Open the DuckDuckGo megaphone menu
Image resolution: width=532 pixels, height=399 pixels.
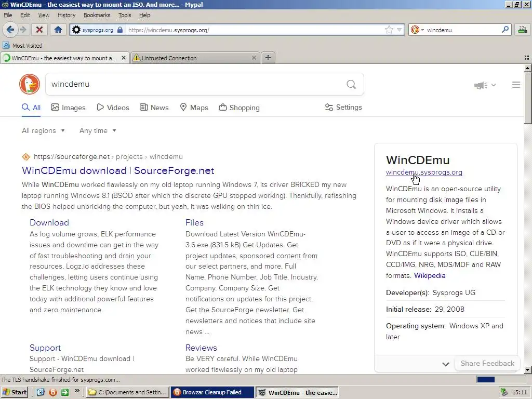485,85
